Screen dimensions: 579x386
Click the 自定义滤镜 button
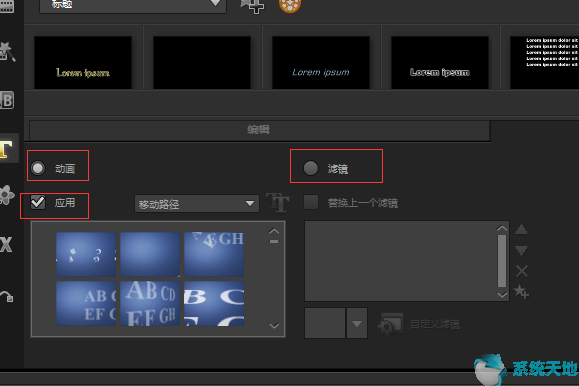419,324
